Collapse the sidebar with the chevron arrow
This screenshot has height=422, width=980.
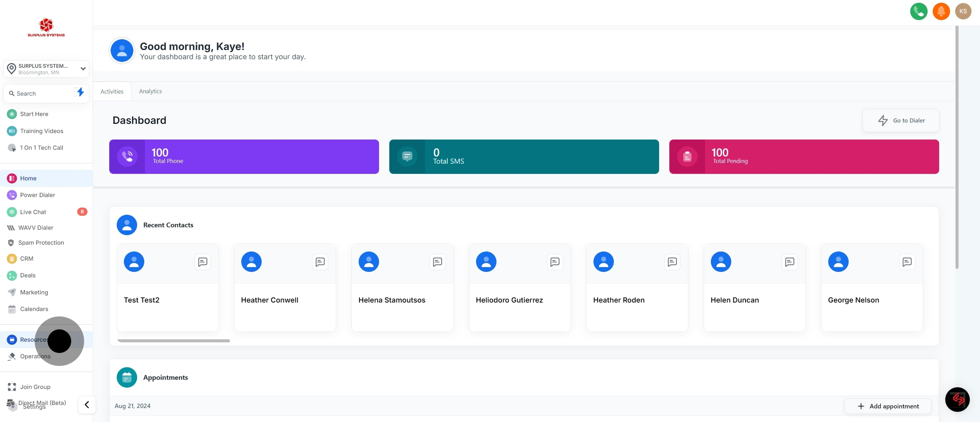87,405
